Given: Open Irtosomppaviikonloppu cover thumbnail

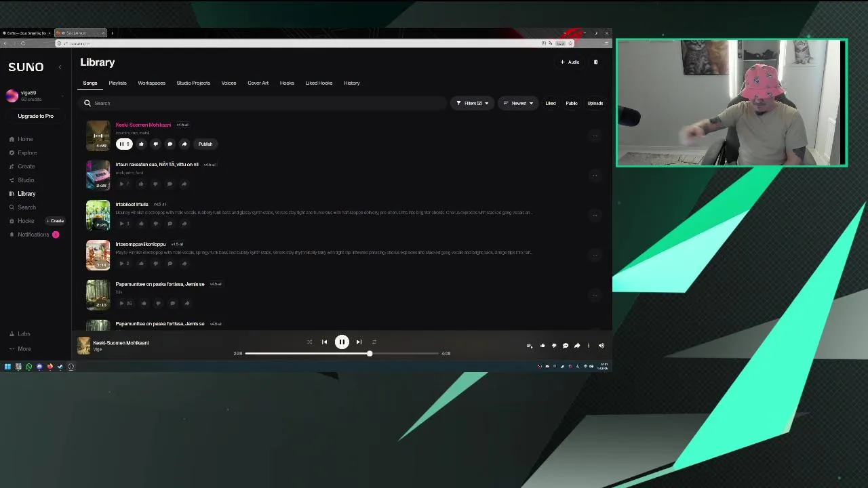Looking at the screenshot, I should (98, 255).
